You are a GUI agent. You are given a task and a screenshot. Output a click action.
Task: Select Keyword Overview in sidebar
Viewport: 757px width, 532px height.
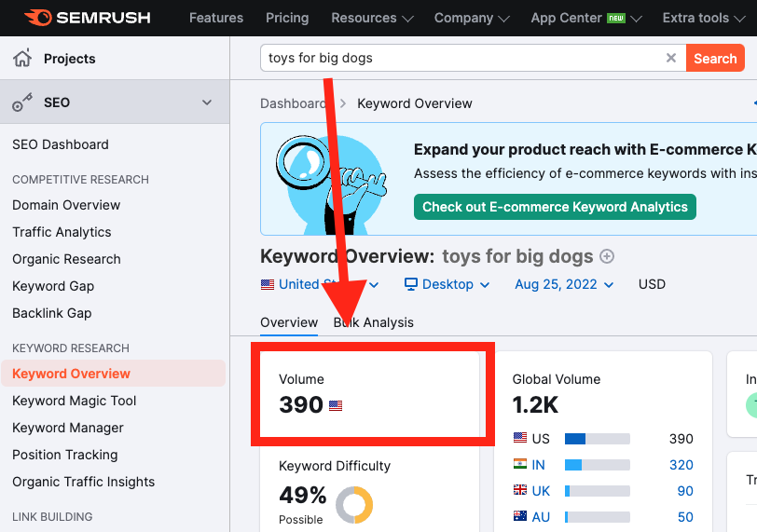point(114,374)
